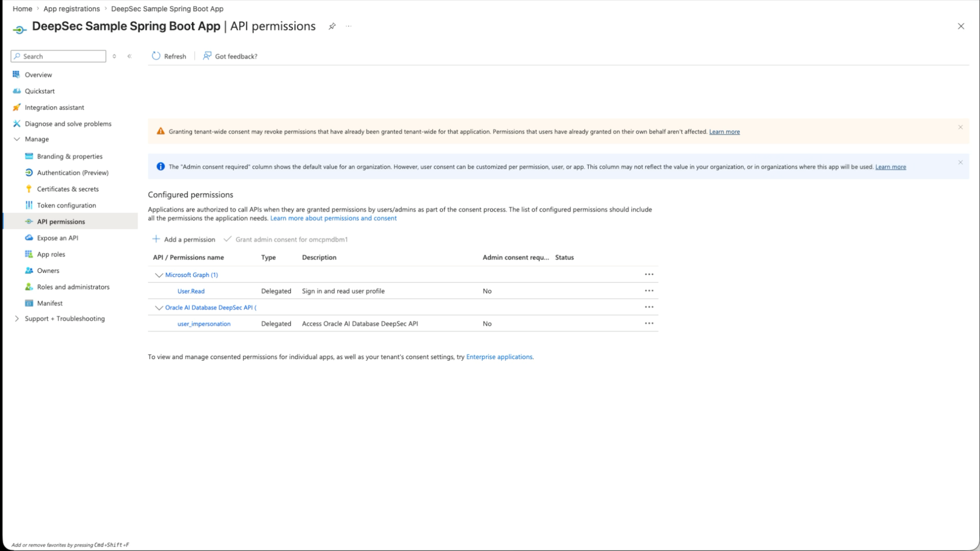Click the App roles grid icon
This screenshot has width=980, height=551.
pos(29,254)
